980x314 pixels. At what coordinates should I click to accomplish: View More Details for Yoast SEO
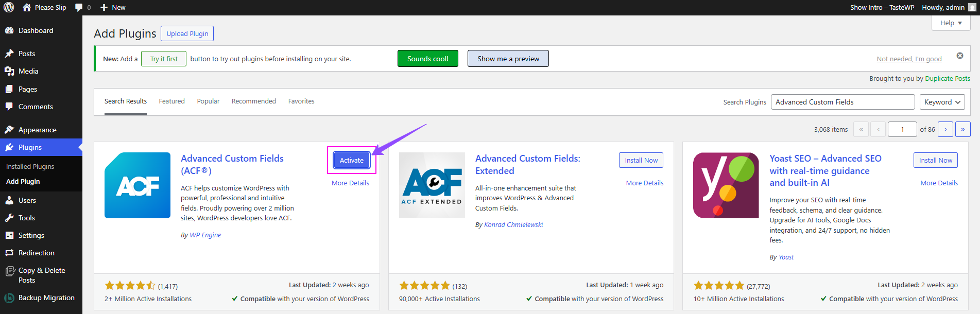coord(939,183)
